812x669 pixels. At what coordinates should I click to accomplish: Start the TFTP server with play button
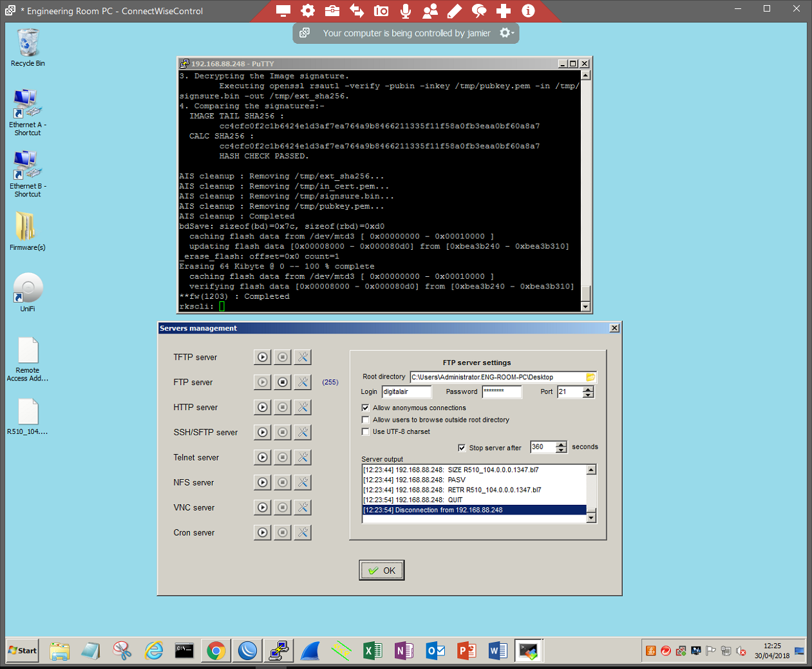(x=262, y=357)
